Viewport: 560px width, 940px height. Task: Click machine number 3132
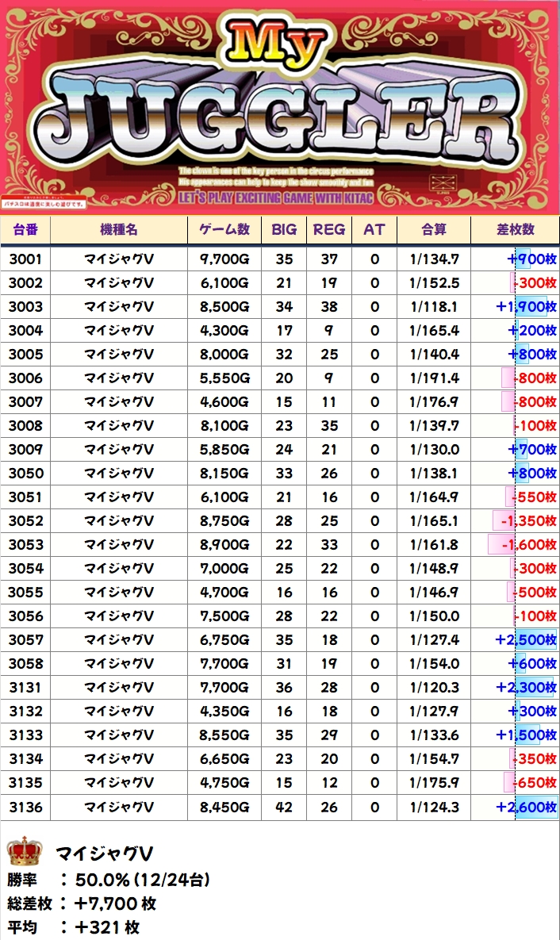(x=25, y=712)
